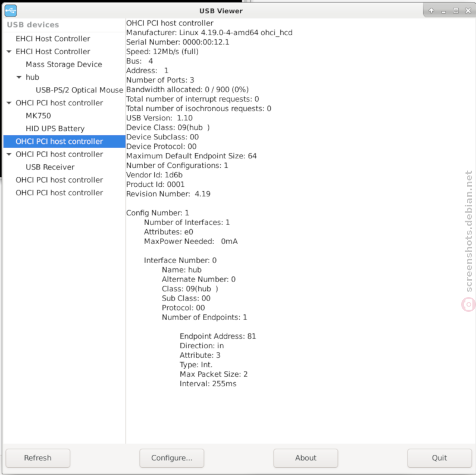
Task: Click Max Packet Size: 2 line
Action: pos(214,374)
